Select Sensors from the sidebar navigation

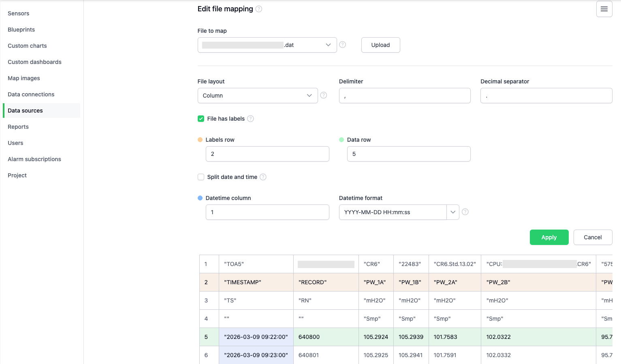pos(18,13)
